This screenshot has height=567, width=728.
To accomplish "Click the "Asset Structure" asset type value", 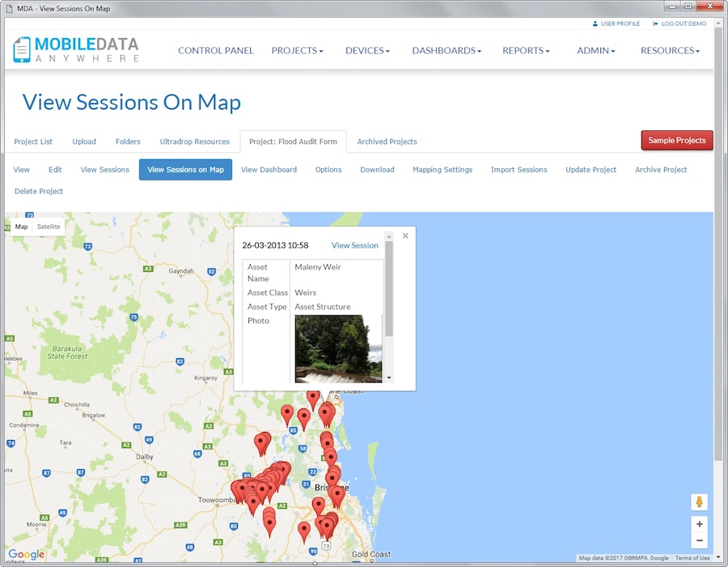I will [323, 307].
